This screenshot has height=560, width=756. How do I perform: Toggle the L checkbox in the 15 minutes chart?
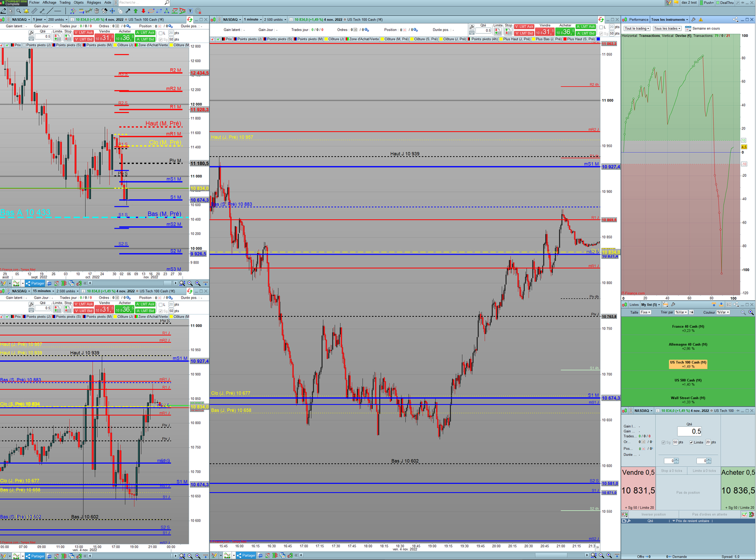click(x=161, y=304)
